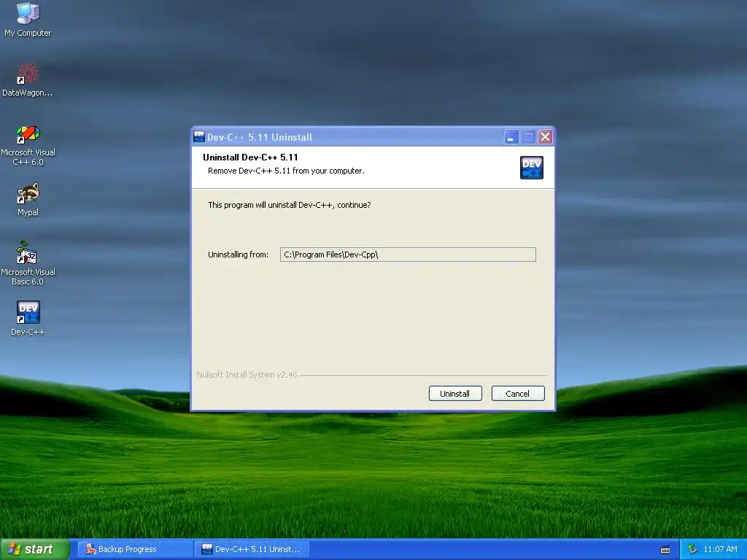This screenshot has height=560, width=747.
Task: Click the DEV logo in uninstaller header
Action: (x=531, y=168)
